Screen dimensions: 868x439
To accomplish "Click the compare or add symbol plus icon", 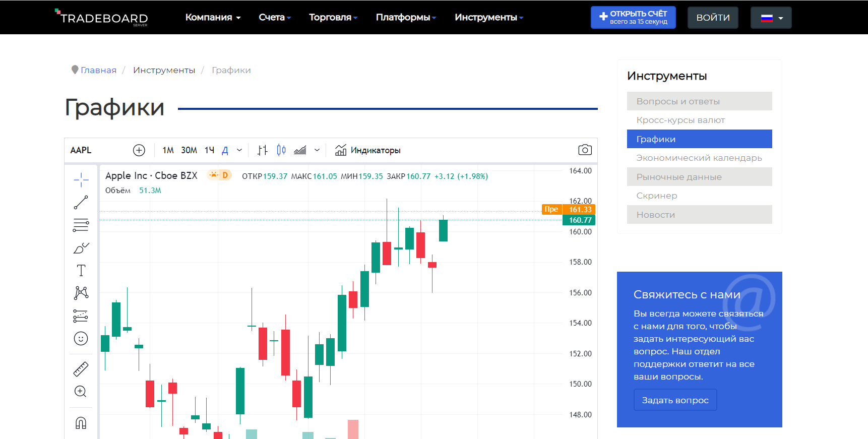I will 139,150.
